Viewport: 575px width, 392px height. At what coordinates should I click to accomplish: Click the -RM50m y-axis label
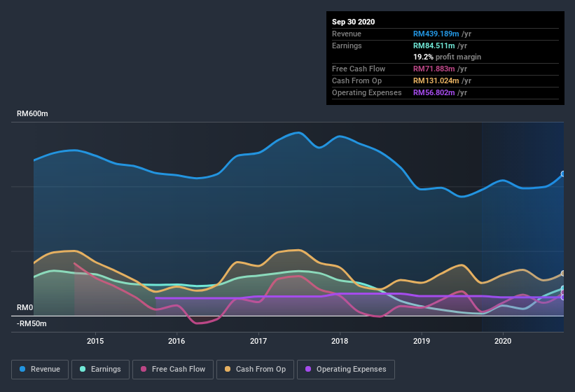[x=32, y=323]
